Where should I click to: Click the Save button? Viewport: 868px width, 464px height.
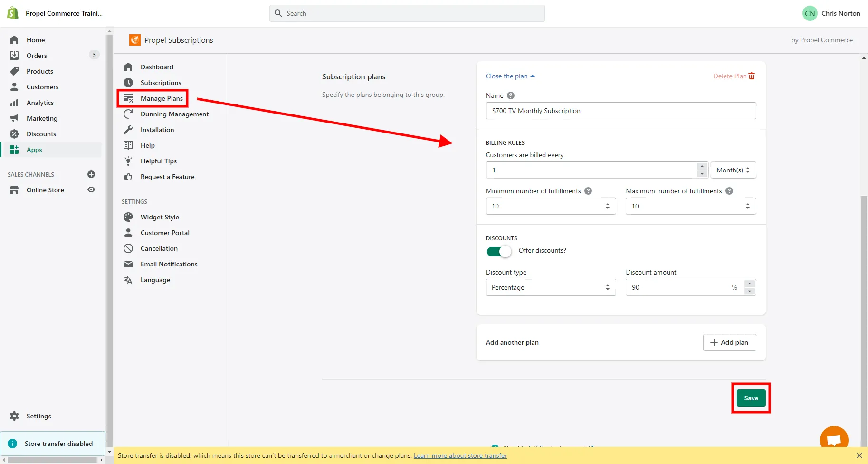(x=751, y=398)
